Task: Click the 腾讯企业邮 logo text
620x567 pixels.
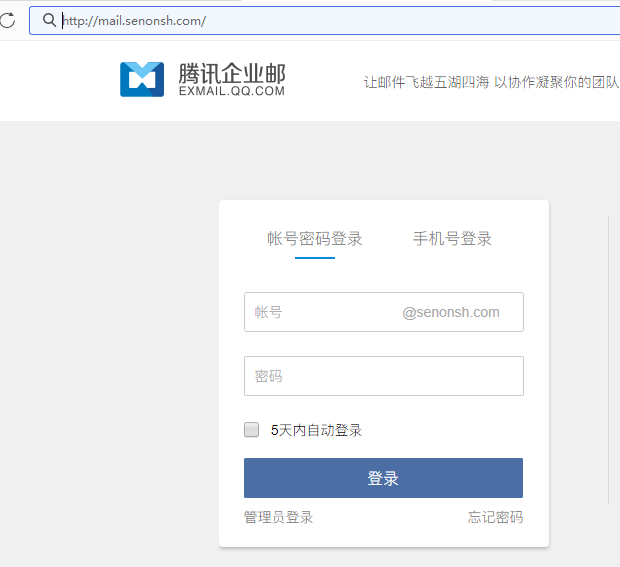Action: [x=232, y=73]
